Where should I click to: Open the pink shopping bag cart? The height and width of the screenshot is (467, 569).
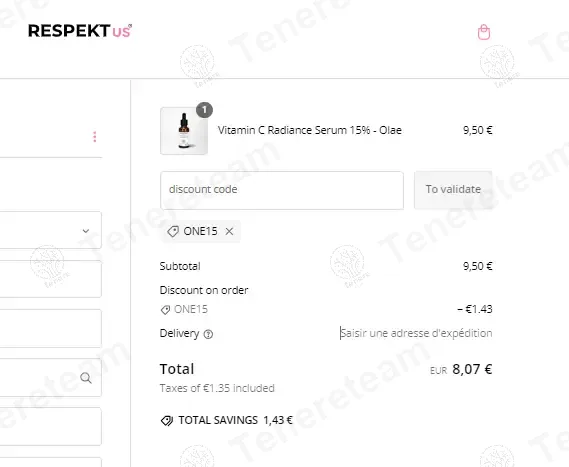point(483,32)
